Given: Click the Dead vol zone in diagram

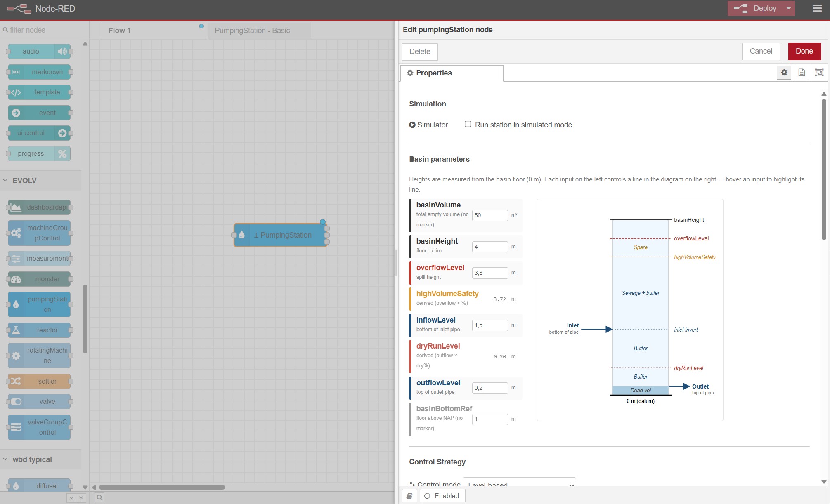Looking at the screenshot, I should click(641, 390).
